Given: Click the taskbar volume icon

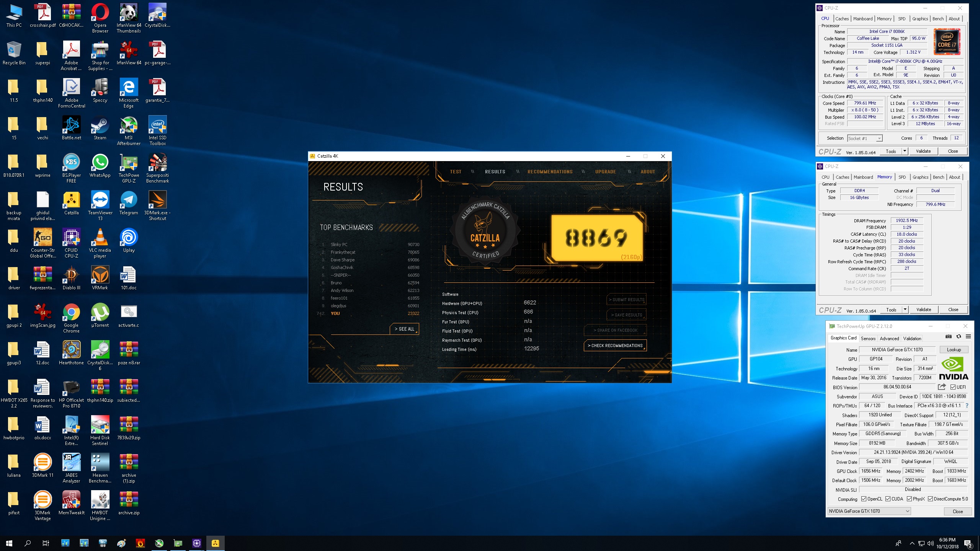Looking at the screenshot, I should point(930,543).
